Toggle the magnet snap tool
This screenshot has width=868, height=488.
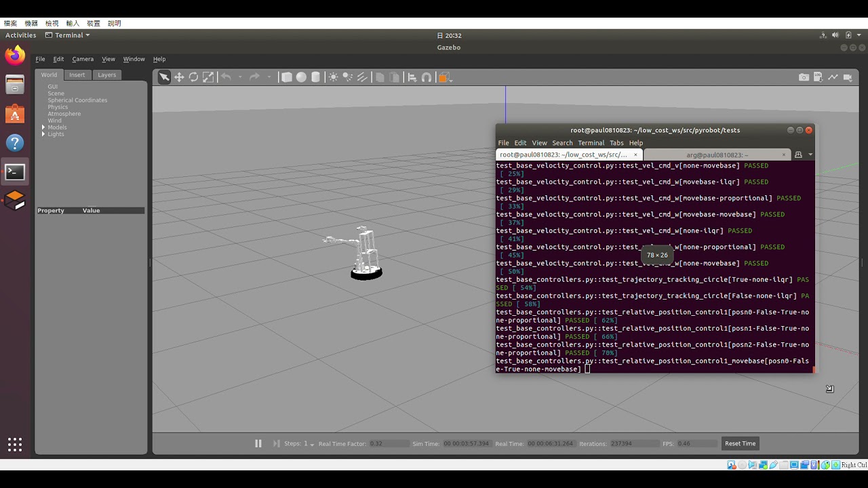point(427,77)
